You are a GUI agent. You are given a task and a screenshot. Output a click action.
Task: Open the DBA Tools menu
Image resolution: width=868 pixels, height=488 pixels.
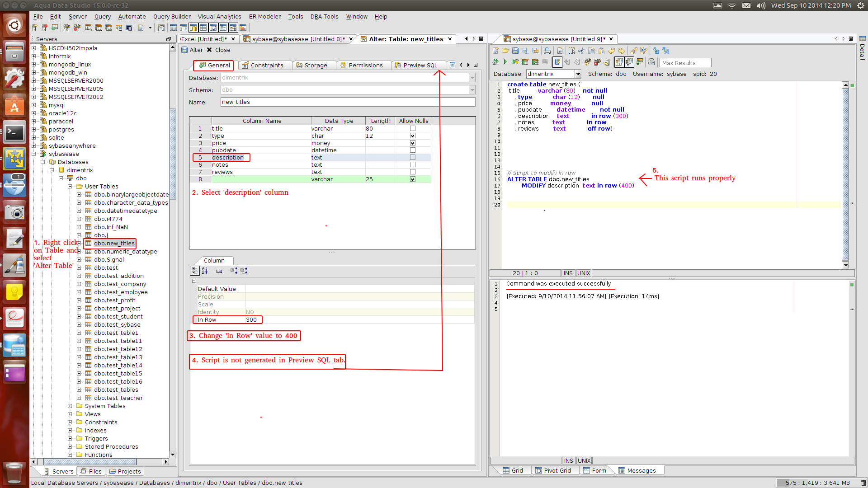324,17
